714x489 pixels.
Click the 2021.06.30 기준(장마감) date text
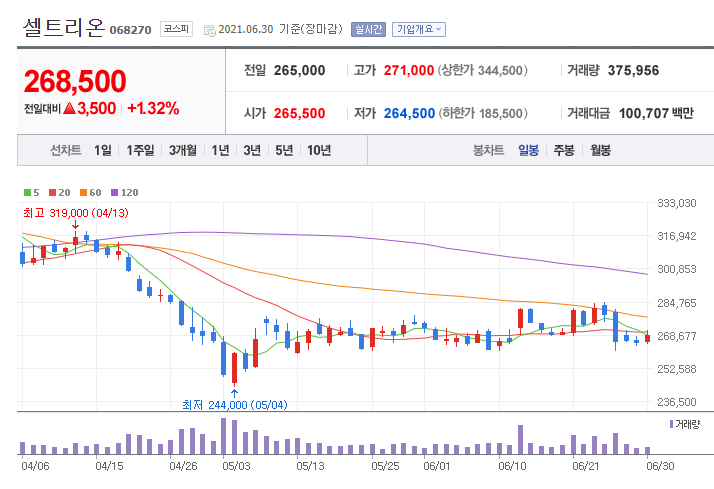click(280, 29)
